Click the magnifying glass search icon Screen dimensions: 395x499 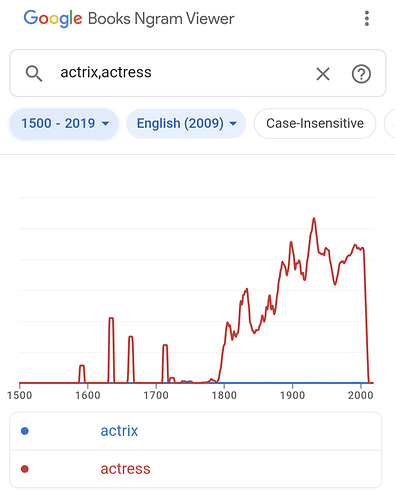(x=34, y=73)
